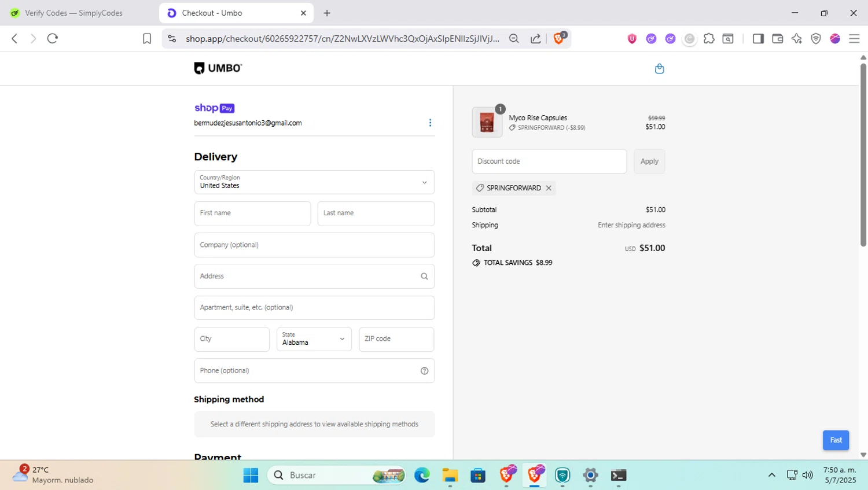Image resolution: width=868 pixels, height=490 pixels.
Task: Click the red shield extension icon
Action: point(632,39)
